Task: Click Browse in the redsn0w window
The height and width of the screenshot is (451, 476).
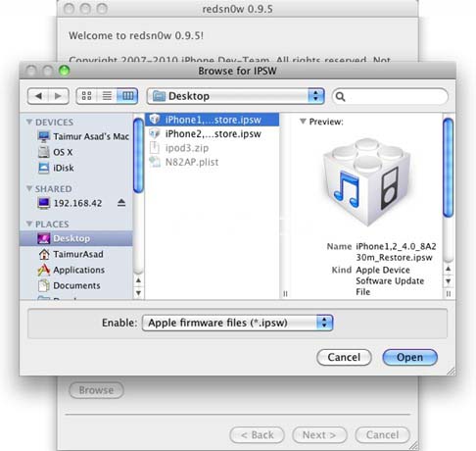Action: click(x=96, y=390)
